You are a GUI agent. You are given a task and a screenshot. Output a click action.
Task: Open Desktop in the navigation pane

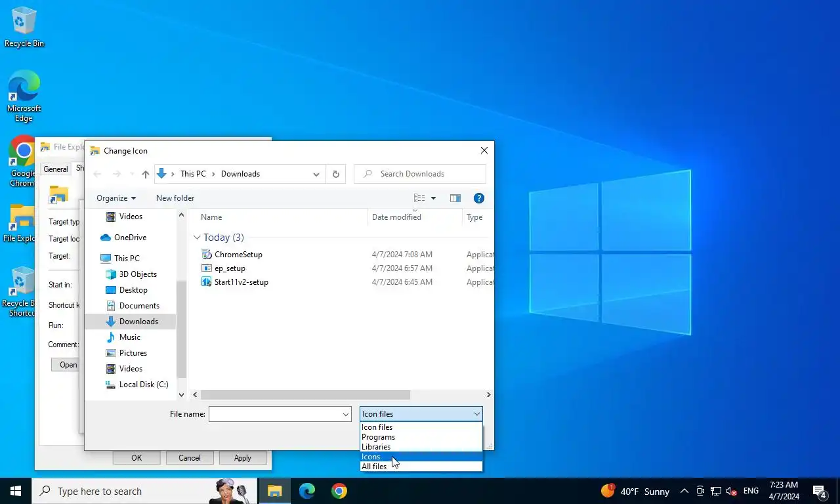133,290
